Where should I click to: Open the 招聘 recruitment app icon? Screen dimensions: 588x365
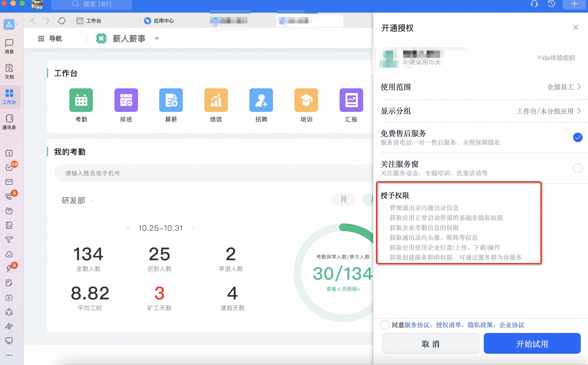pos(261,100)
